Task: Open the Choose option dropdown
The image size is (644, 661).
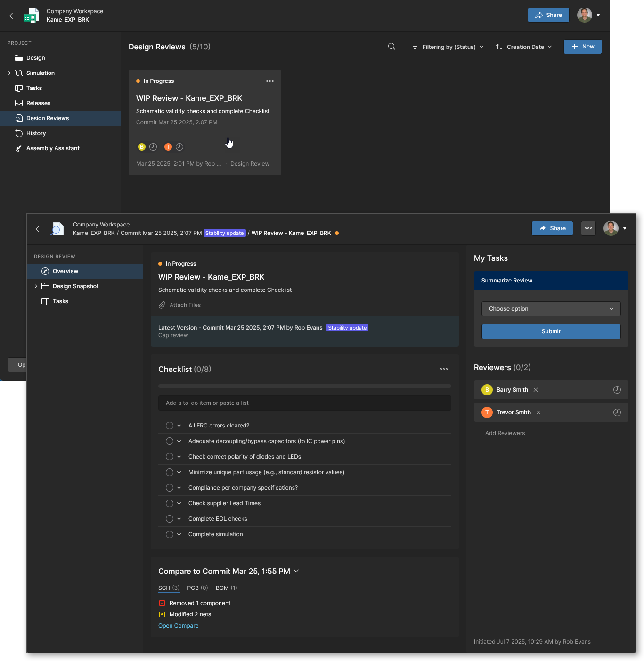Action: 551,309
